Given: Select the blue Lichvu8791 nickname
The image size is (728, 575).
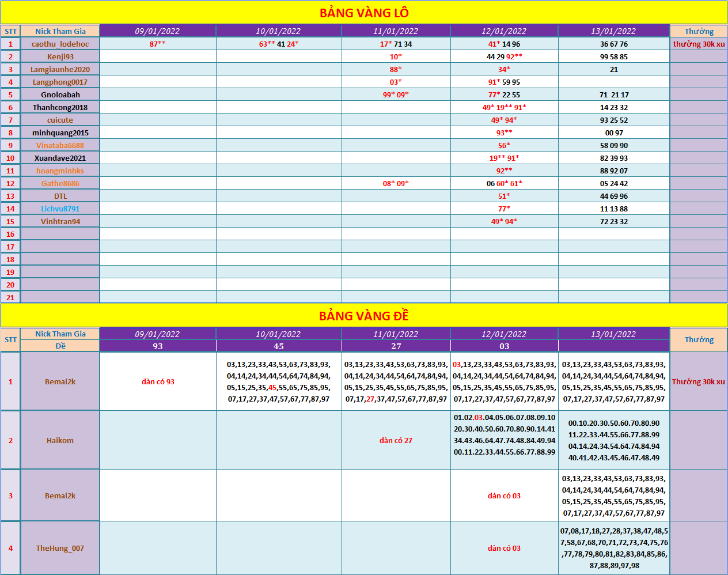Looking at the screenshot, I should [x=60, y=209].
